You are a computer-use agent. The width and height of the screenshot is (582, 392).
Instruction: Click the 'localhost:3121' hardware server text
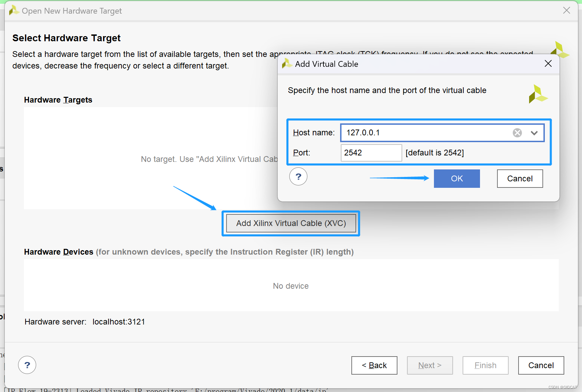point(119,322)
